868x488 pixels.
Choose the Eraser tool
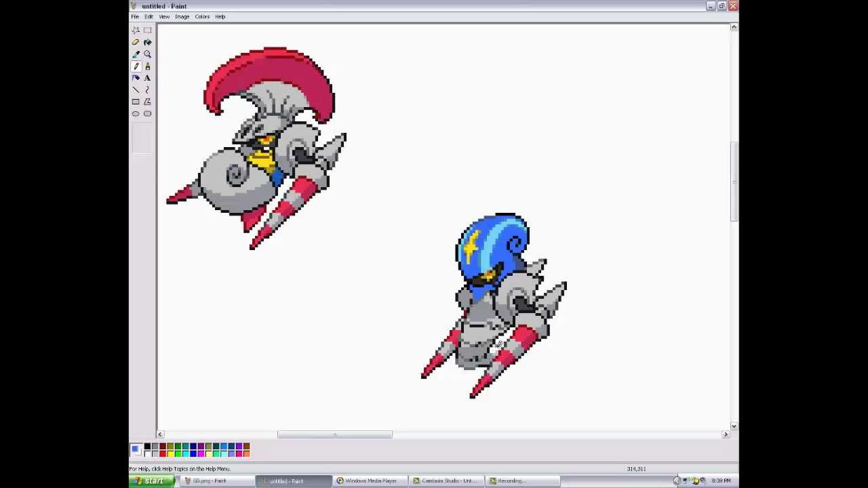[136, 42]
